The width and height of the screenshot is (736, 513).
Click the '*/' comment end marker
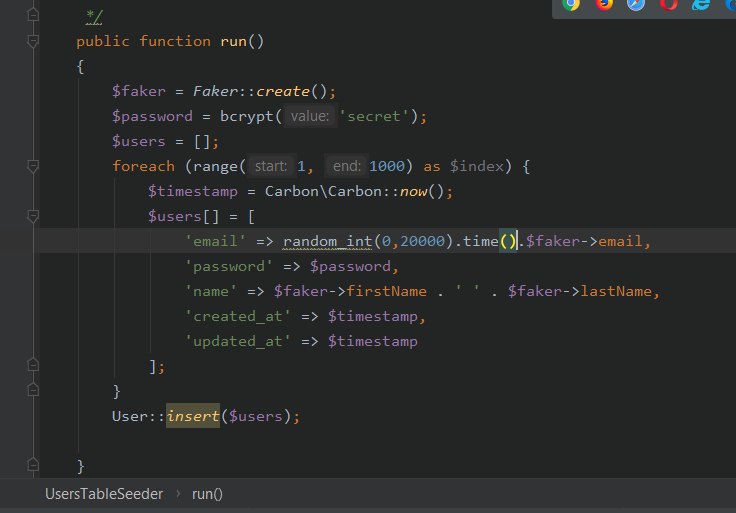(x=94, y=17)
